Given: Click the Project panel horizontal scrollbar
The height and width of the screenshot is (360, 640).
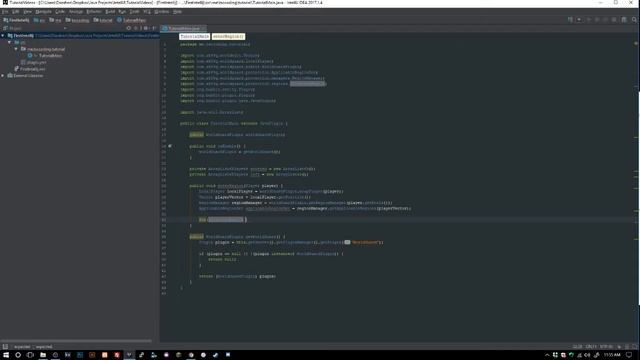Looking at the screenshot, I should [x=76, y=341].
